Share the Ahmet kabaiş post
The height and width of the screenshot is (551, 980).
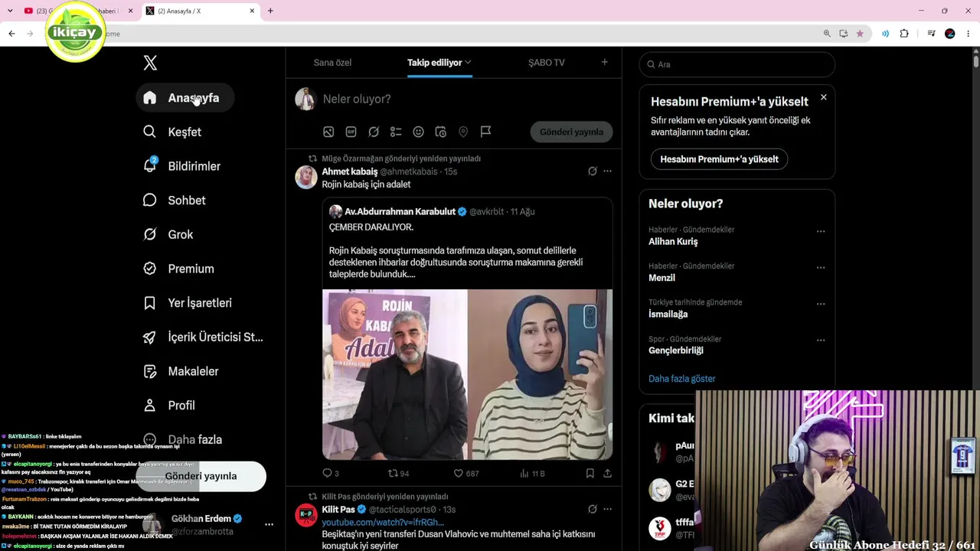pyautogui.click(x=607, y=474)
